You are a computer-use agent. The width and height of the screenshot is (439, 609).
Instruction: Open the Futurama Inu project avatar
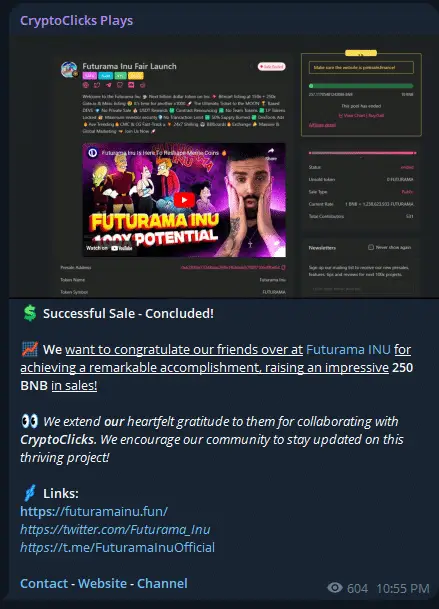coord(69,70)
